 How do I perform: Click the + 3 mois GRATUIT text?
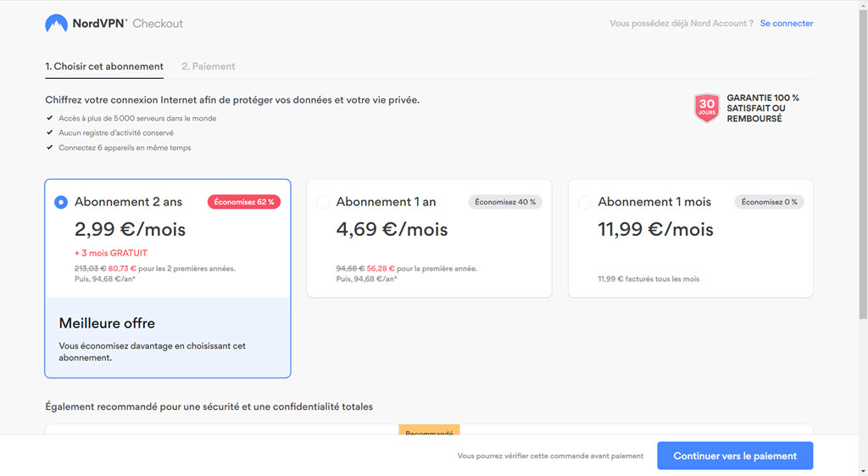111,253
